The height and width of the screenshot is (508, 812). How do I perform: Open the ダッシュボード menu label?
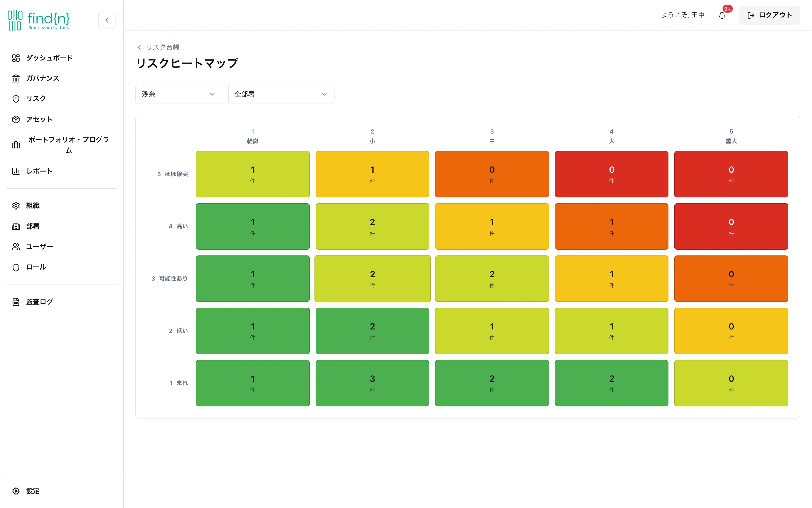[x=50, y=58]
